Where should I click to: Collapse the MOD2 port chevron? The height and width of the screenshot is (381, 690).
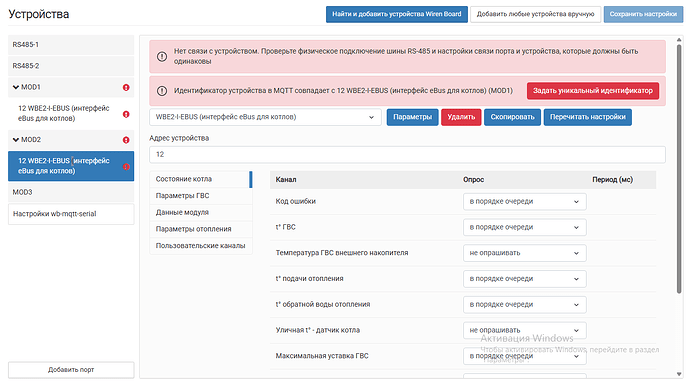[16, 140]
